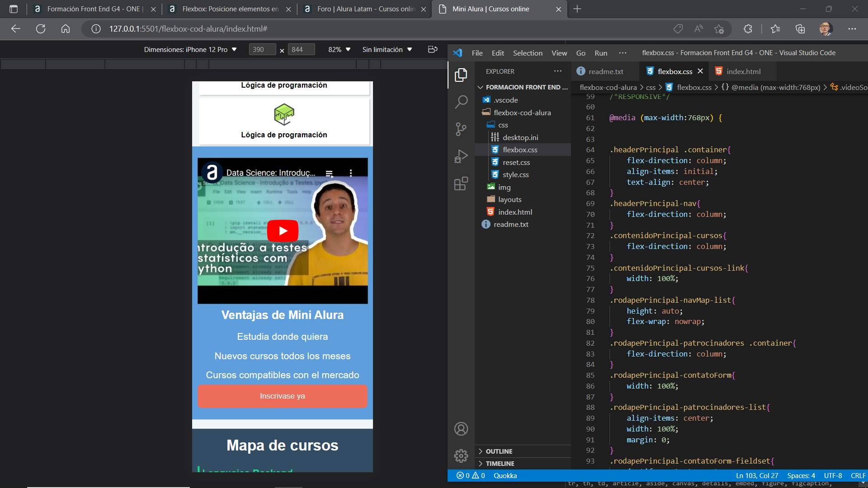Open the VS Code Explorer activity icon
Image resolution: width=868 pixels, height=488 pixels.
tap(461, 75)
